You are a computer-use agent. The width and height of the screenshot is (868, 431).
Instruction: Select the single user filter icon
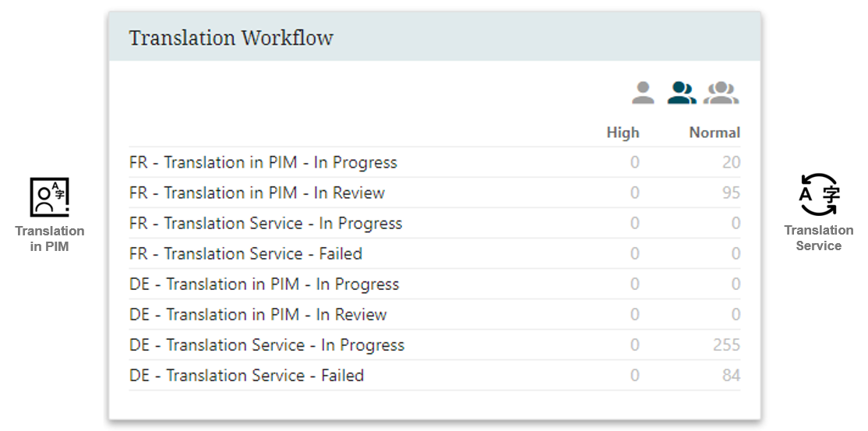[x=643, y=93]
